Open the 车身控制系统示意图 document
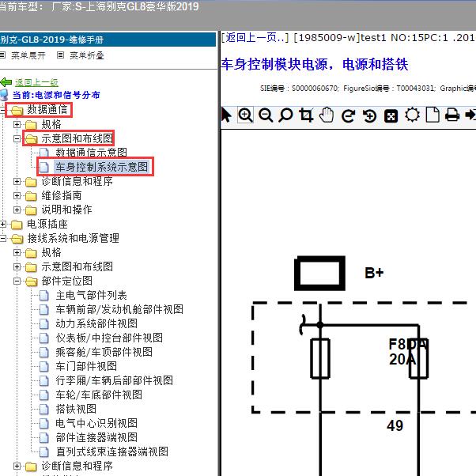 [x=101, y=167]
